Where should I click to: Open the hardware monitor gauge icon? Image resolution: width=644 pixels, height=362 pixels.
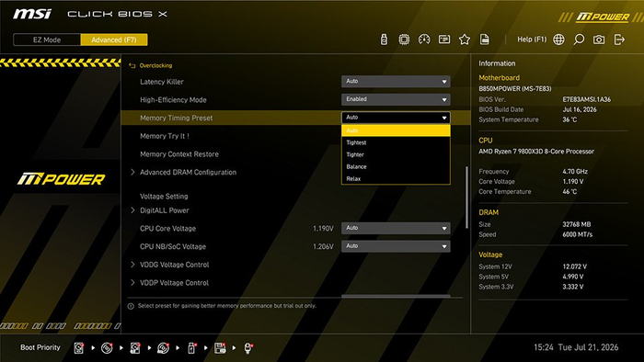(x=424, y=40)
